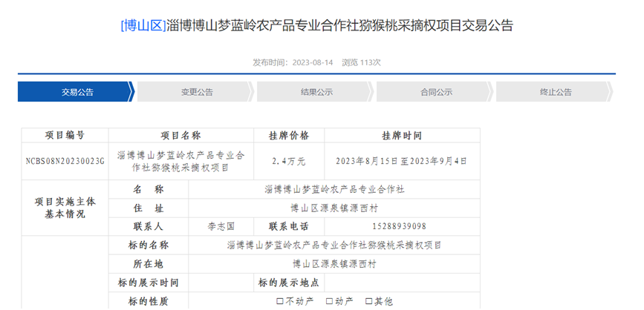Click the 项目名称 column header
Image resolution: width=644 pixels, height=310 pixels.
point(180,136)
